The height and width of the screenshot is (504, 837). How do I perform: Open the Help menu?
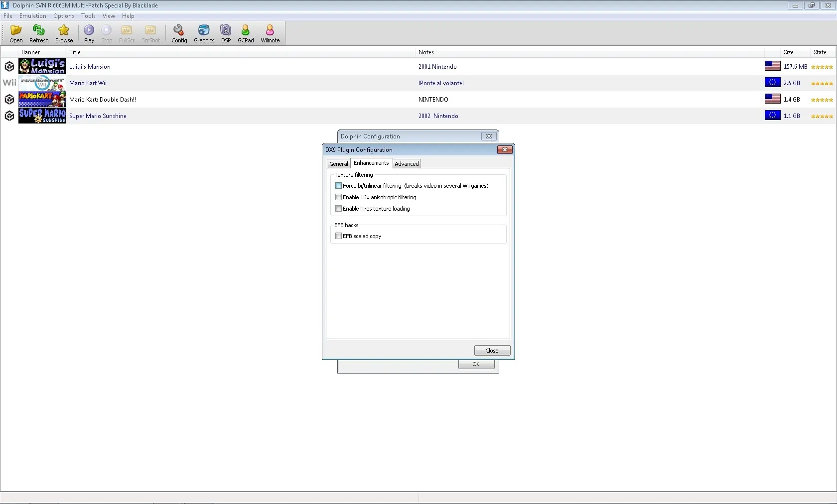[x=128, y=16]
